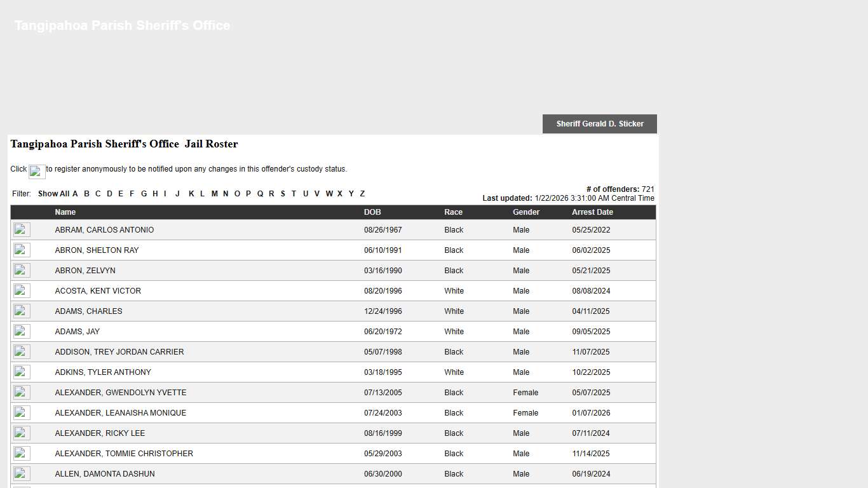Click notification icon for Adams, Jay

[22, 332]
